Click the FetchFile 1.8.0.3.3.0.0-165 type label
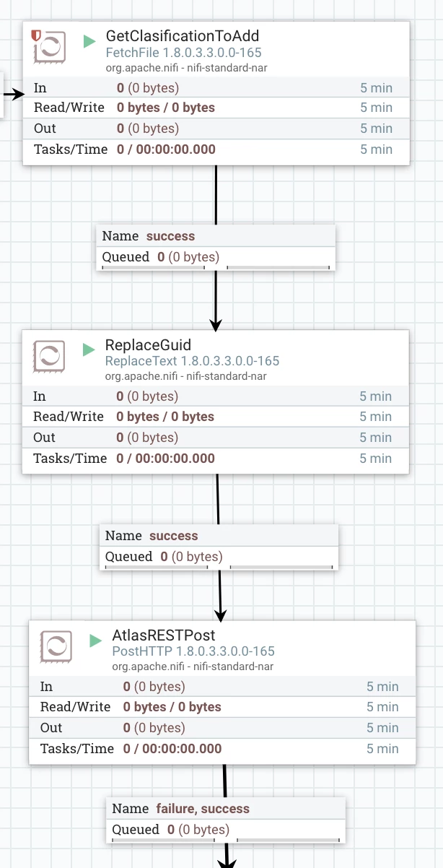 pos(184,53)
